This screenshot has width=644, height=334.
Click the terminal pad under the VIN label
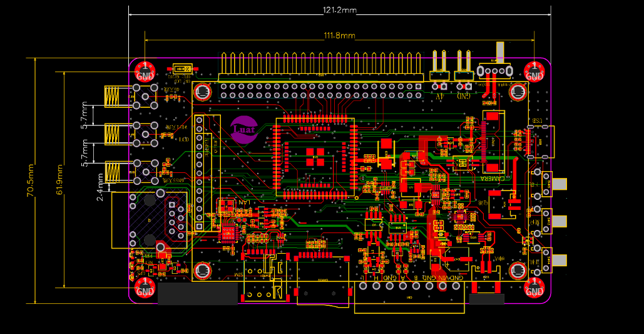[x=442, y=286]
